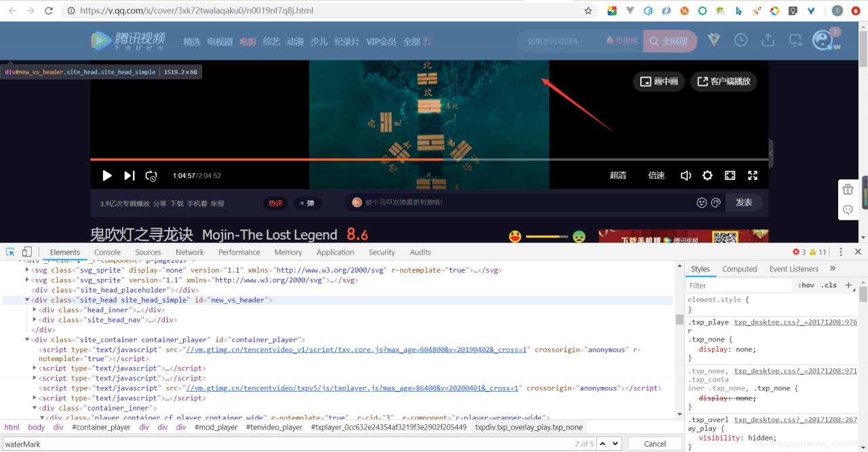Viewport: 868px width, 452px height.
Task: Toggle DevTools device toolbar icon
Action: coord(27,252)
